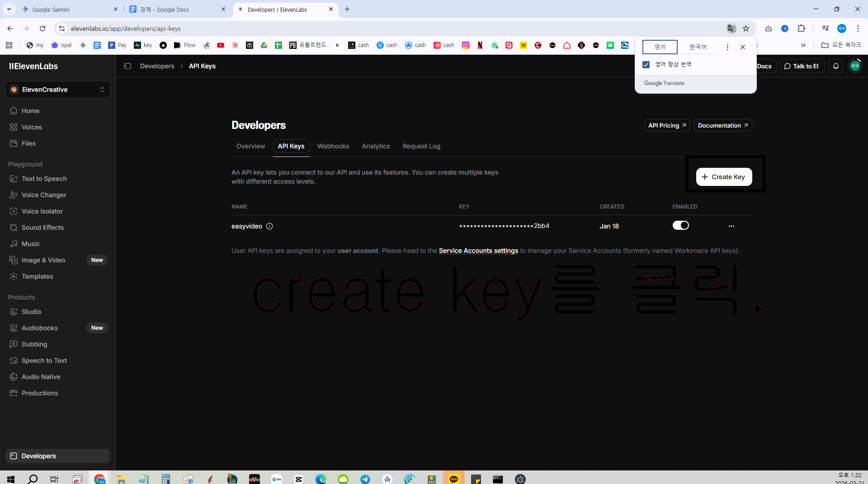Select Korean tab in translate popup
The height and width of the screenshot is (484, 868).
698,47
